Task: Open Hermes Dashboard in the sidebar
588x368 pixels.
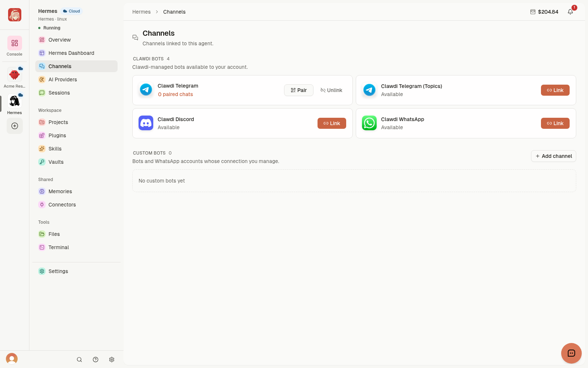Action: coord(76,53)
